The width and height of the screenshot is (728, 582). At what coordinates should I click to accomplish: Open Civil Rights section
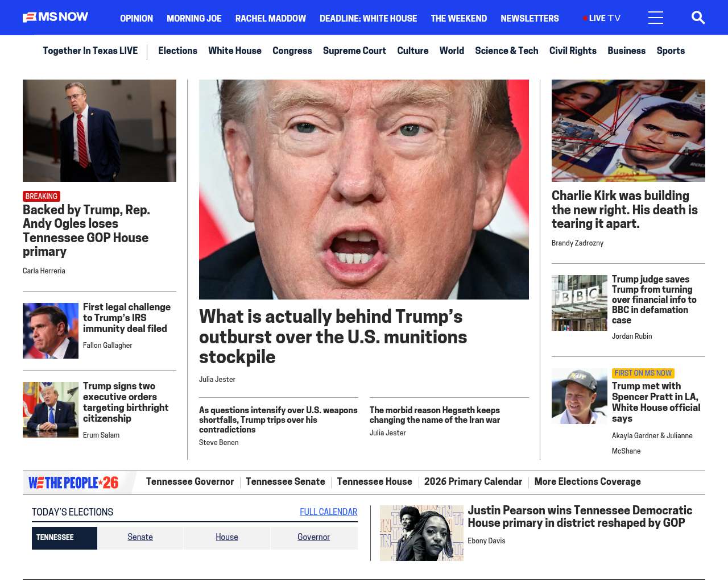pyautogui.click(x=573, y=51)
